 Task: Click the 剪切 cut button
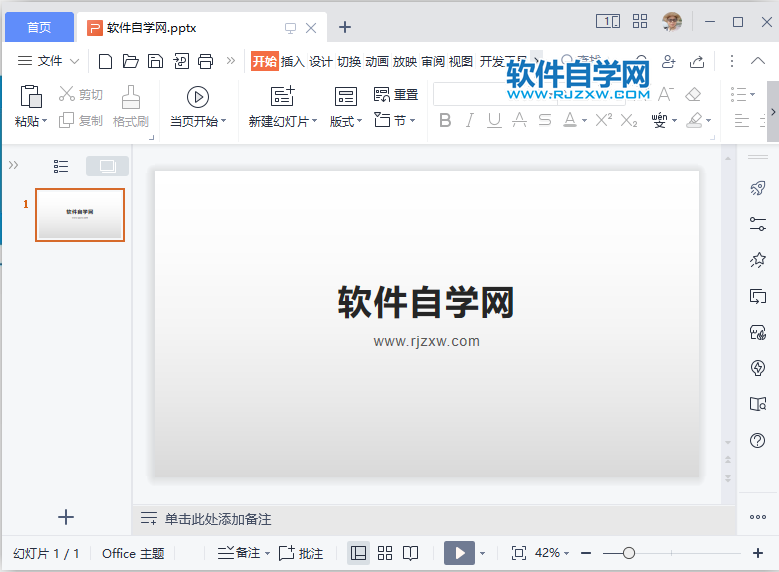pyautogui.click(x=81, y=94)
